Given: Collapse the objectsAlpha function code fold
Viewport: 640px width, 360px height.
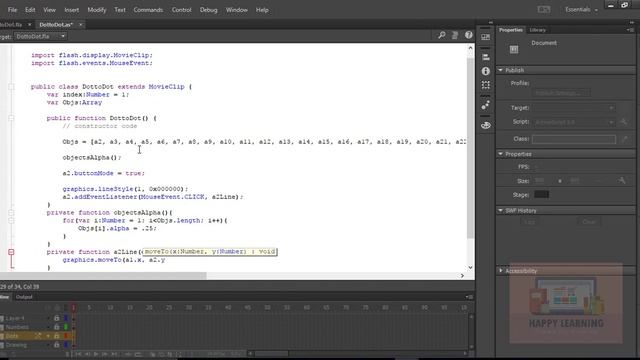Looking at the screenshot, I should pyautogui.click(x=11, y=213).
